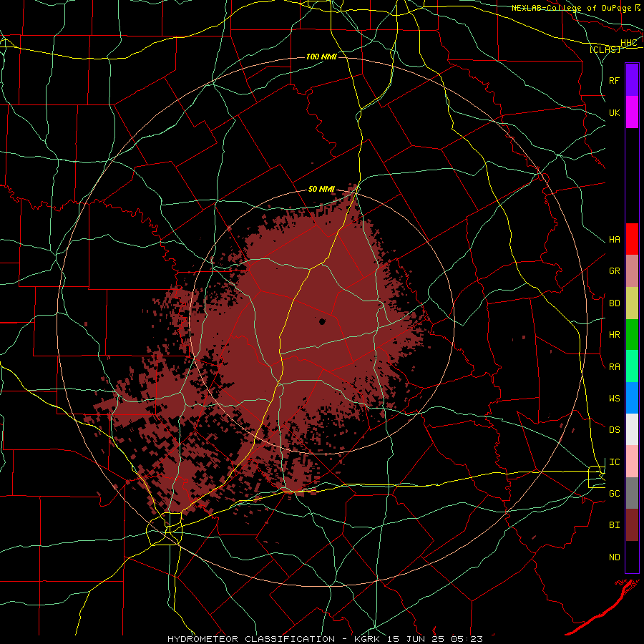Click the radar site black dot at center
Screen dimensions: 644x644
point(322,321)
